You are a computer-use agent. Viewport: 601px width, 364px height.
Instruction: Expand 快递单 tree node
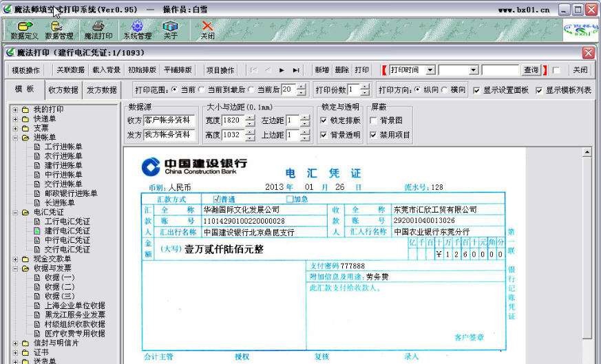pos(15,119)
